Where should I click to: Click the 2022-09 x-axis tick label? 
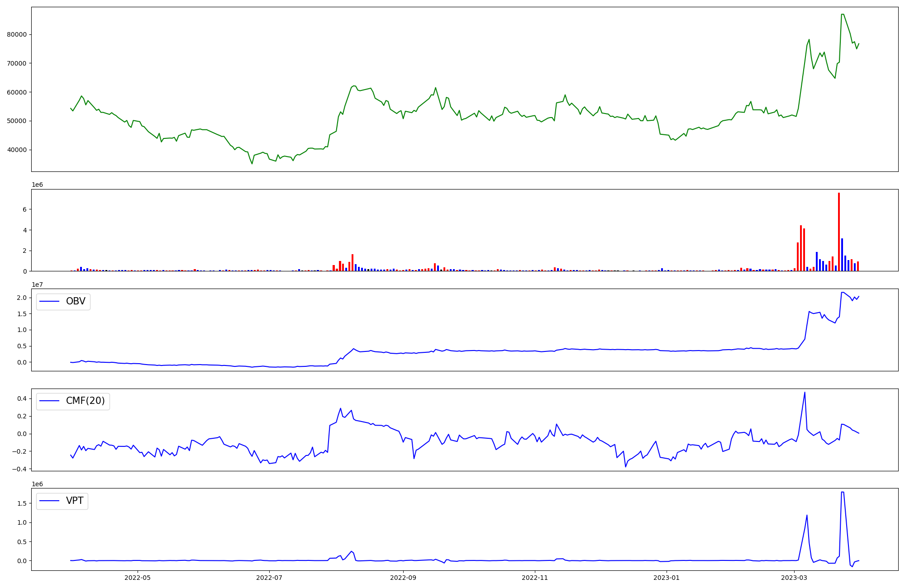403,578
